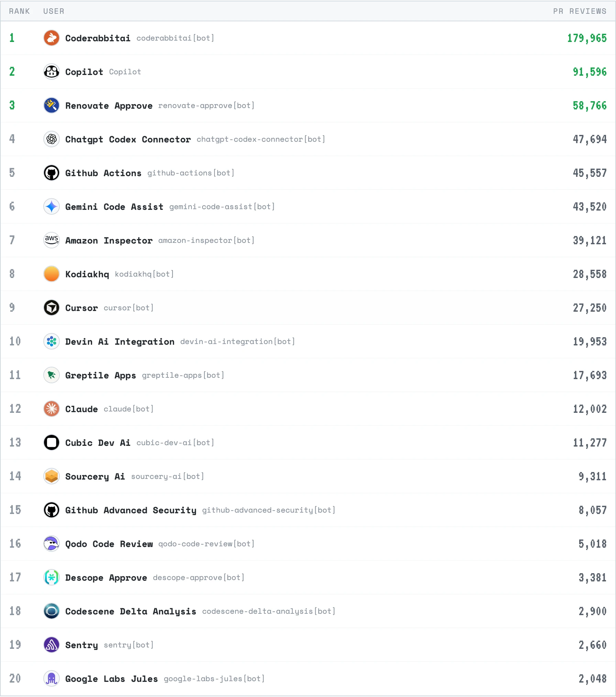Select the Copilot avatar icon
This screenshot has width=616, height=697.
tap(51, 72)
